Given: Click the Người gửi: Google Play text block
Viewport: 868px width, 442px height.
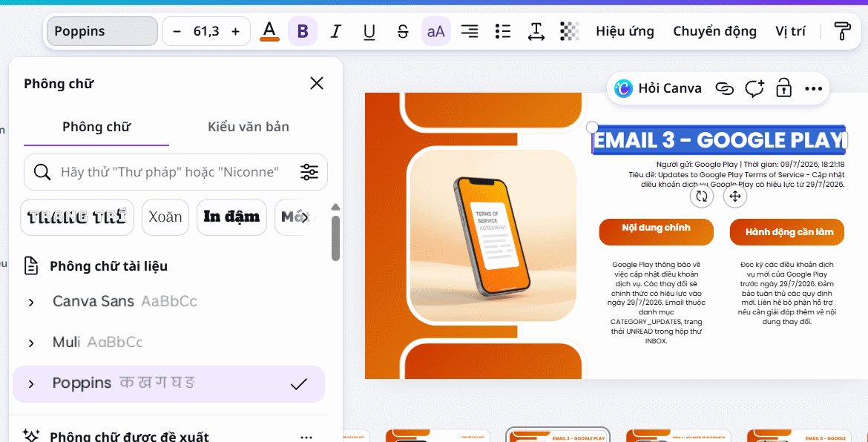Looking at the screenshot, I should [736, 174].
